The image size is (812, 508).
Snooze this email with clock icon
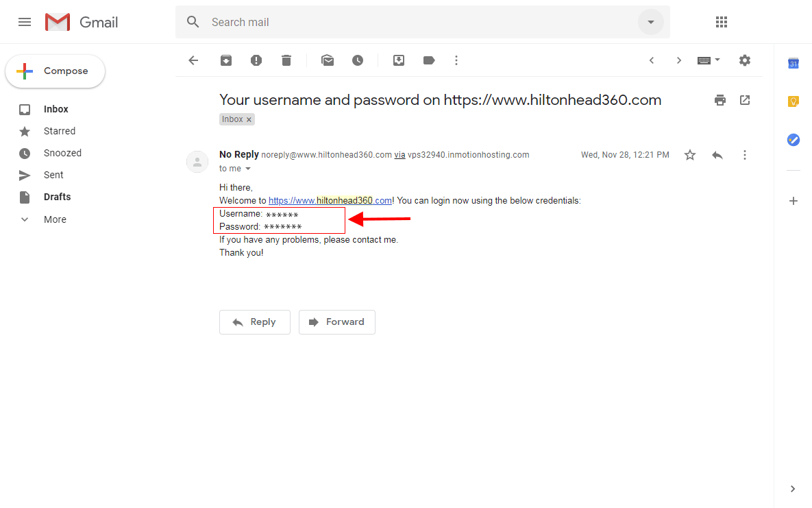pos(358,60)
